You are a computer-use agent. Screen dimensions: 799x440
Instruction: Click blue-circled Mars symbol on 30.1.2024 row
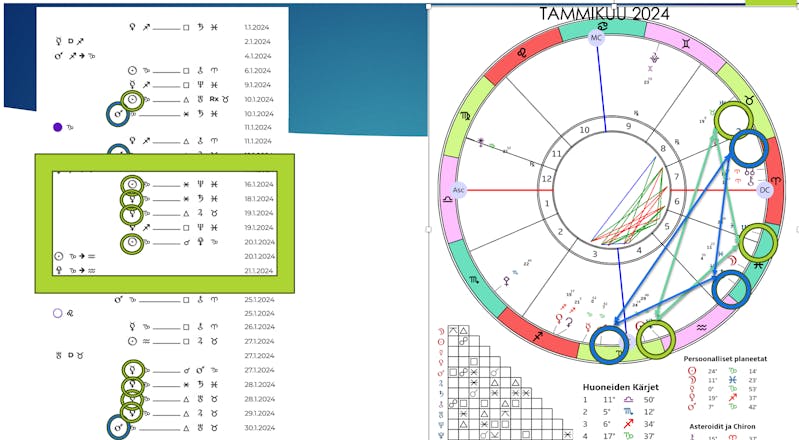point(119,427)
